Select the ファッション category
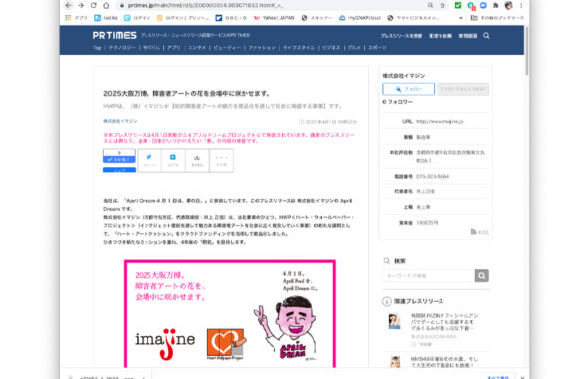This screenshot has width=588, height=379. (262, 48)
